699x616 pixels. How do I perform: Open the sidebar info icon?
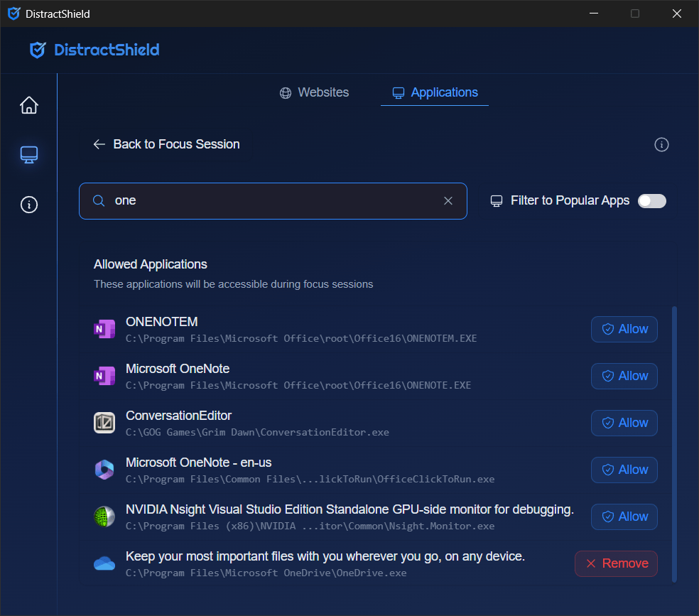(28, 205)
